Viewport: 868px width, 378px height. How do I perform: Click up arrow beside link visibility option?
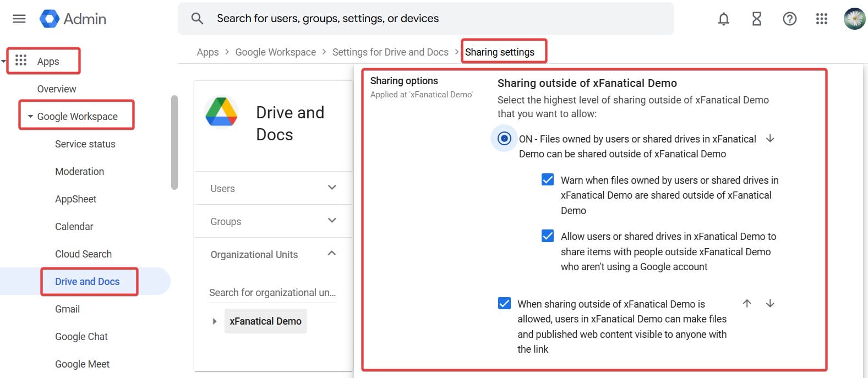(747, 303)
